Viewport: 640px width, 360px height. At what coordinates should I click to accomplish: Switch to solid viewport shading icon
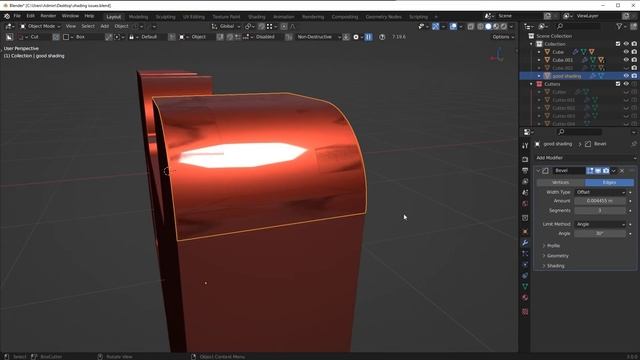tap(488, 26)
